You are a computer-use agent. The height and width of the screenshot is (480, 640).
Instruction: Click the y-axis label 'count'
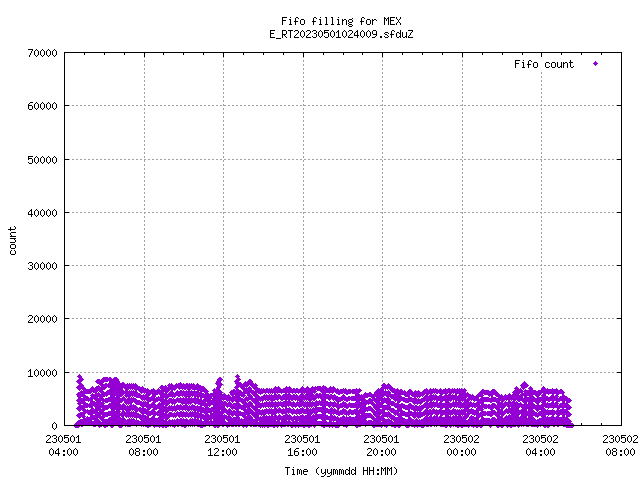(x=13, y=241)
